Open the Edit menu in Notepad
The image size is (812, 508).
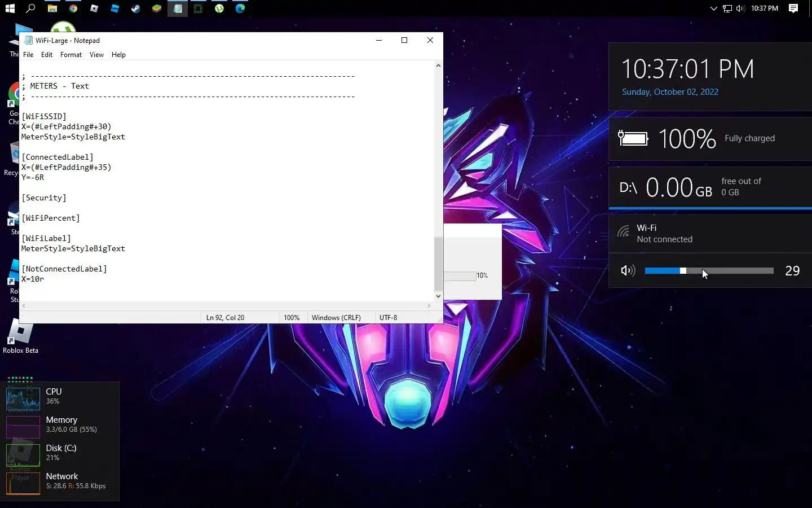[47, 55]
